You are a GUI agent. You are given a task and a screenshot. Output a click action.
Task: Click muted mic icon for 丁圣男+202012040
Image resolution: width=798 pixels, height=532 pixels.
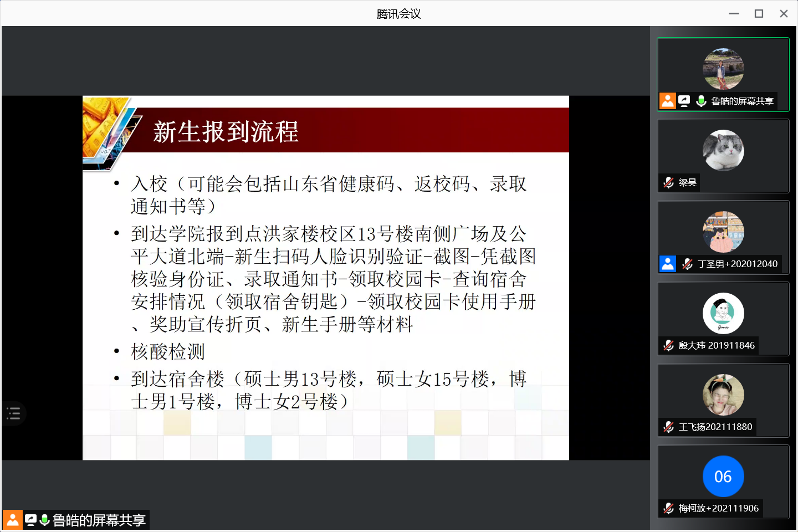tap(687, 264)
